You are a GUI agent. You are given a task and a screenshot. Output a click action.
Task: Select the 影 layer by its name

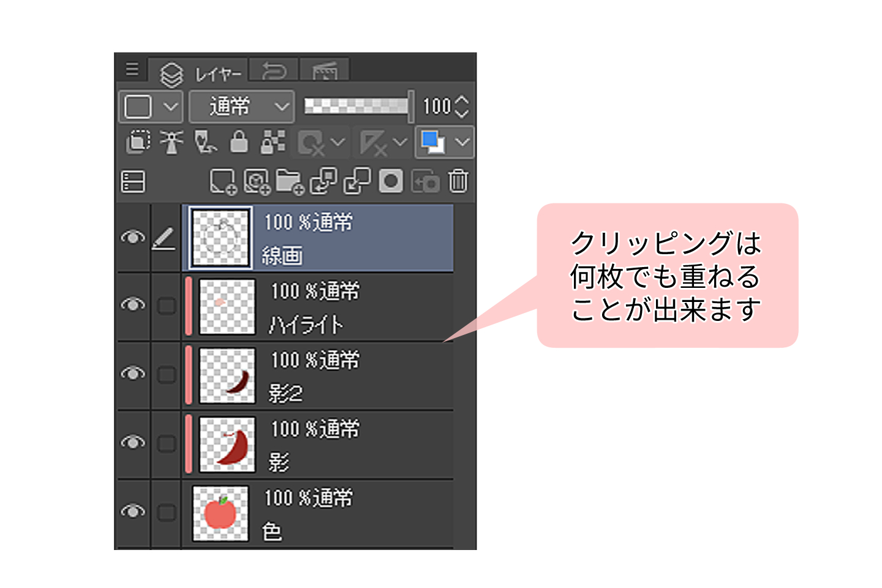click(279, 462)
